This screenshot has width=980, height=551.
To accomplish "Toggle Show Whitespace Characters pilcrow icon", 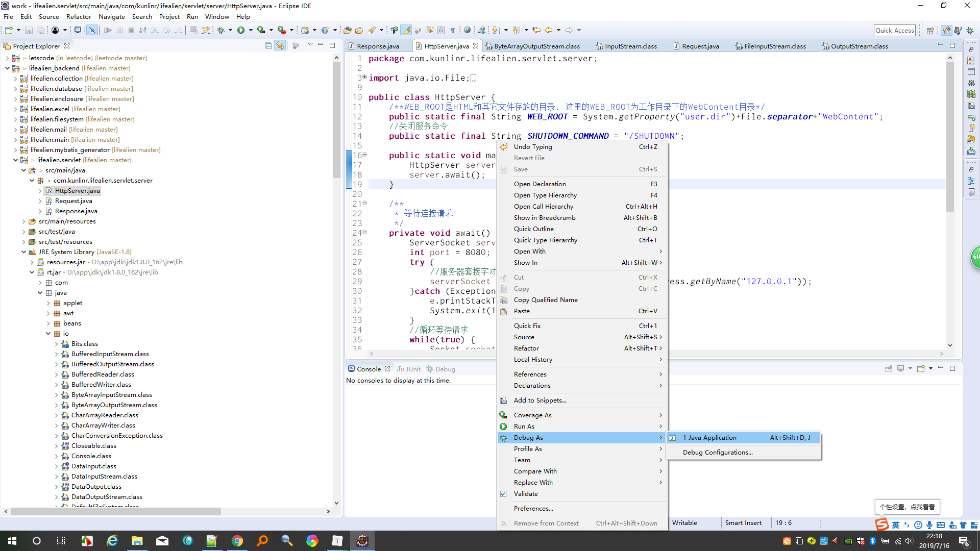I will (x=452, y=31).
